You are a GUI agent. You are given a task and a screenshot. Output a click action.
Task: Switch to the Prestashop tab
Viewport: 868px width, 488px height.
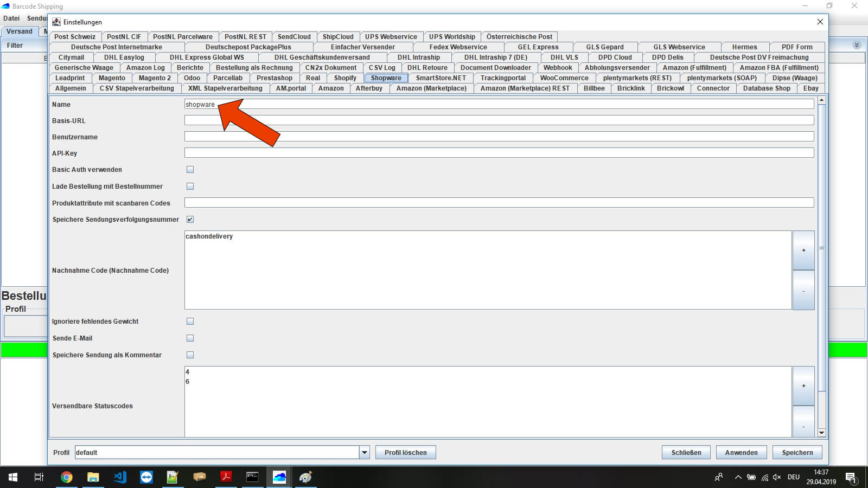[275, 78]
